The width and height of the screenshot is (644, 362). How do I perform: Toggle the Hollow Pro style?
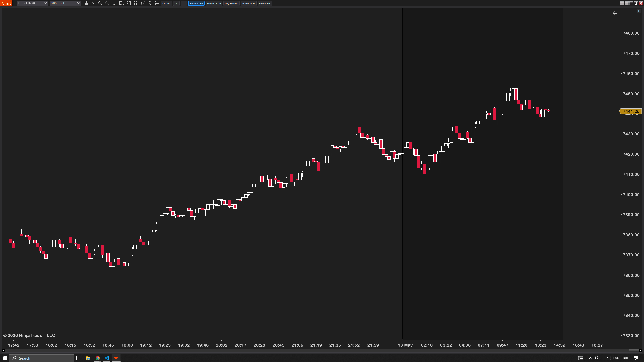coord(196,3)
